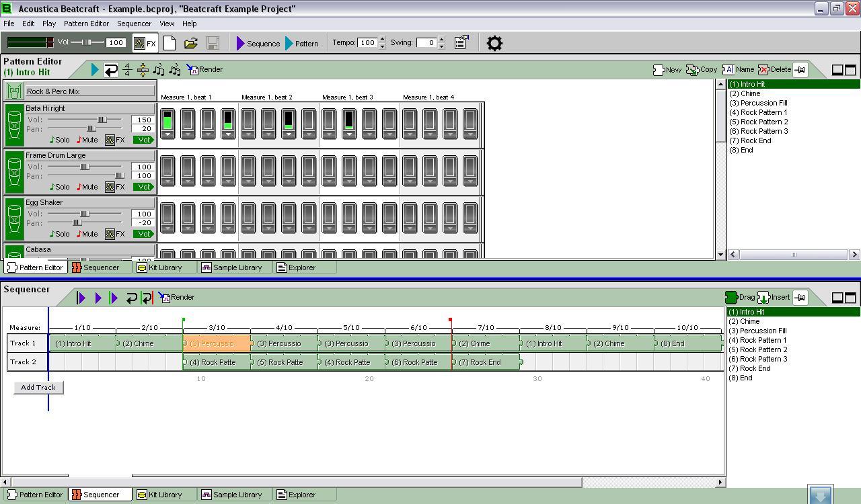Mute the Egg Shaker instrument
The height and width of the screenshot is (504, 861).
87,234
